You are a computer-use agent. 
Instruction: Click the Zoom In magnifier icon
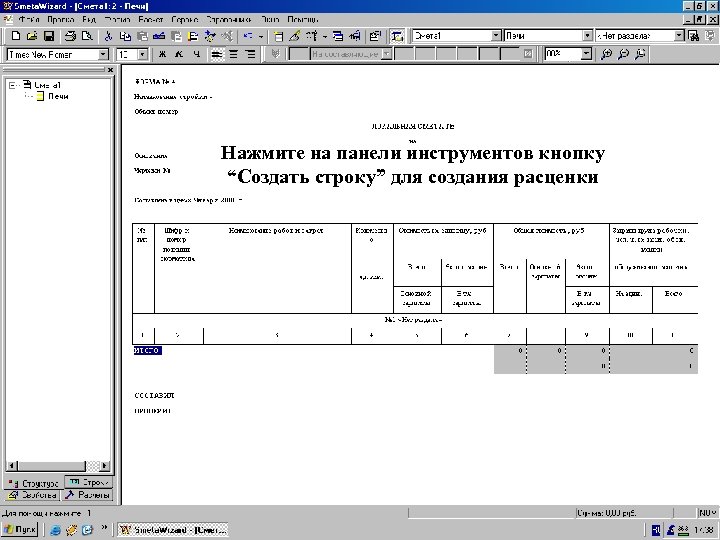click(x=607, y=54)
